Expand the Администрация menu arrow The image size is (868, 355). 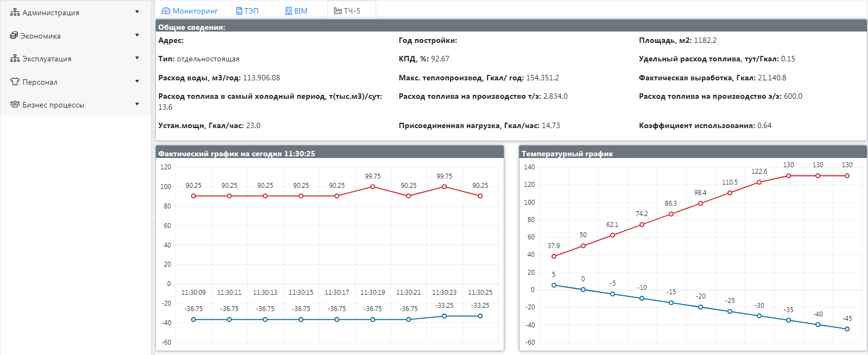(137, 12)
